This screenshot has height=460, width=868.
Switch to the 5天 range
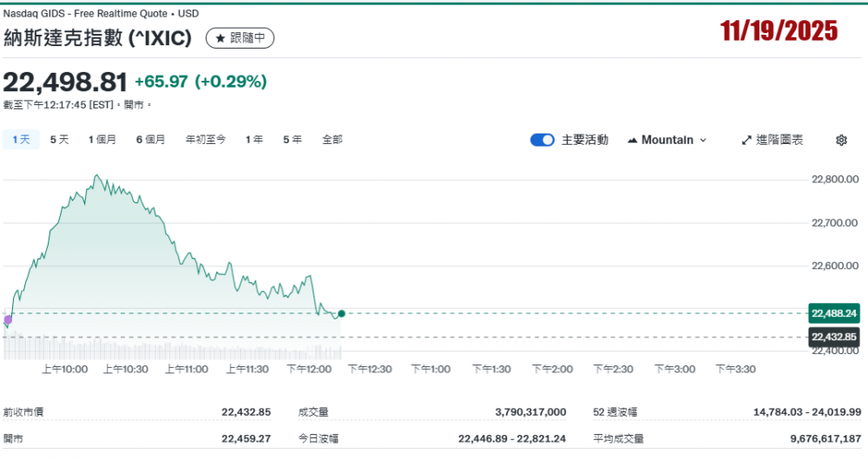(x=59, y=140)
